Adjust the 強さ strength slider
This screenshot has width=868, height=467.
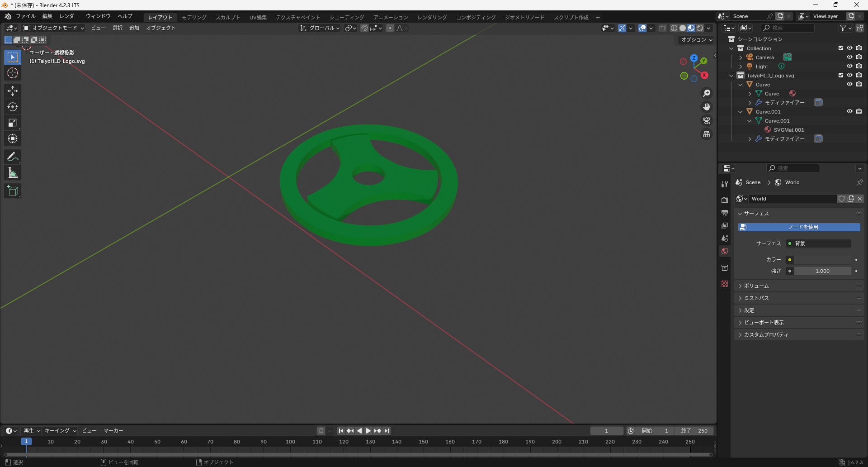pos(822,271)
